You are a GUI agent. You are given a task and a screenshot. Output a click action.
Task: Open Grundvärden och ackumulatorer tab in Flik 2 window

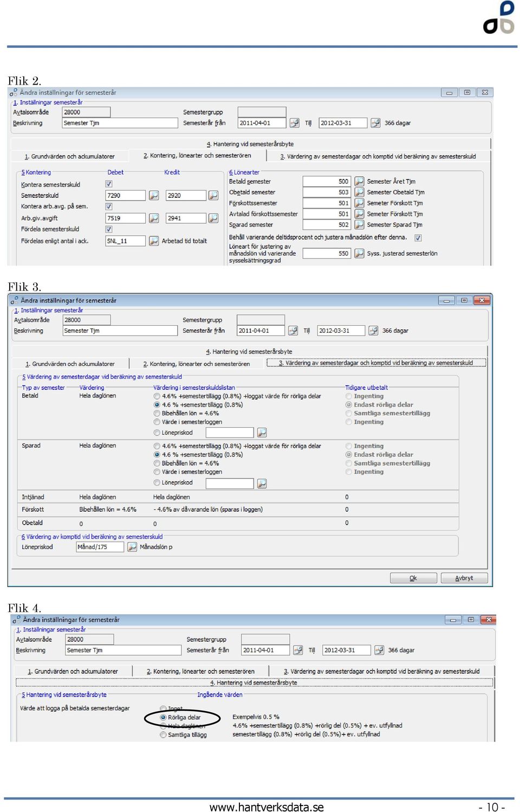pos(69,156)
